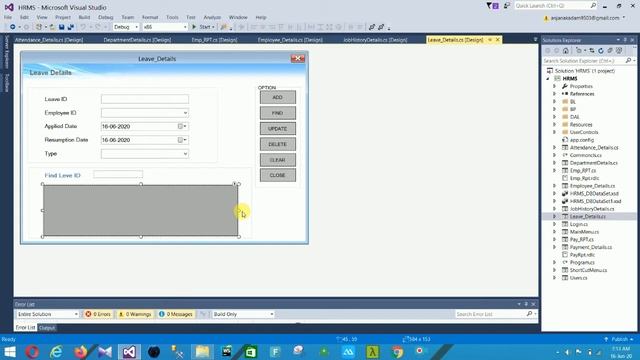Click the ADD button on the form

click(278, 98)
